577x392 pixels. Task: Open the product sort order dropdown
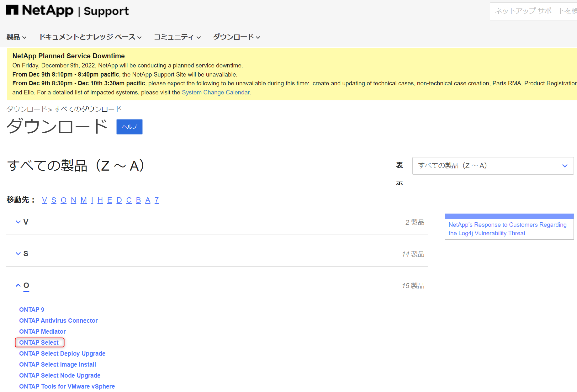(492, 166)
